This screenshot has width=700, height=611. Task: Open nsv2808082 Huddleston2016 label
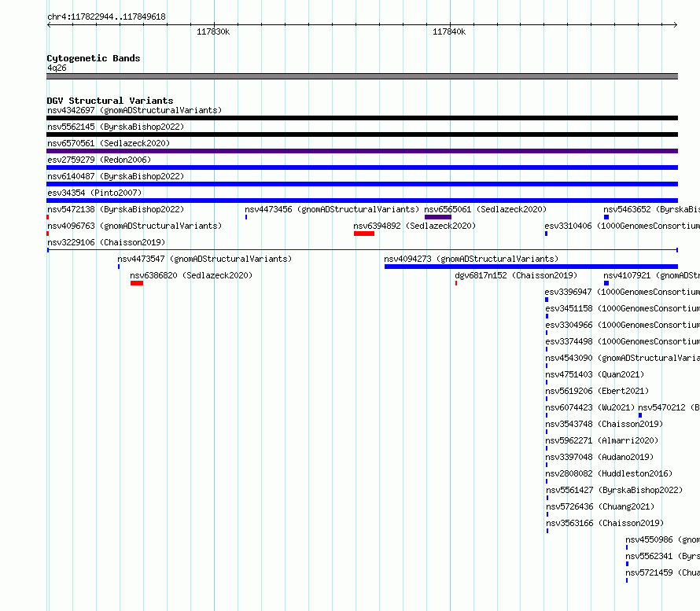pos(609,473)
